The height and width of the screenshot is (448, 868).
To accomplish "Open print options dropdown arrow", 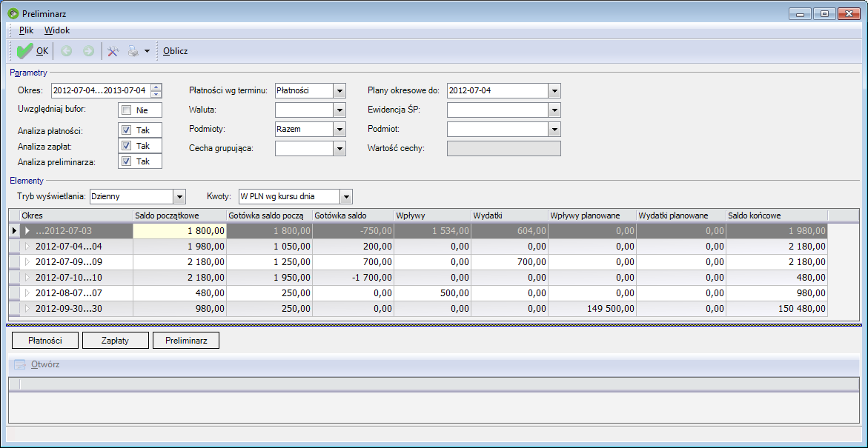I will point(147,51).
